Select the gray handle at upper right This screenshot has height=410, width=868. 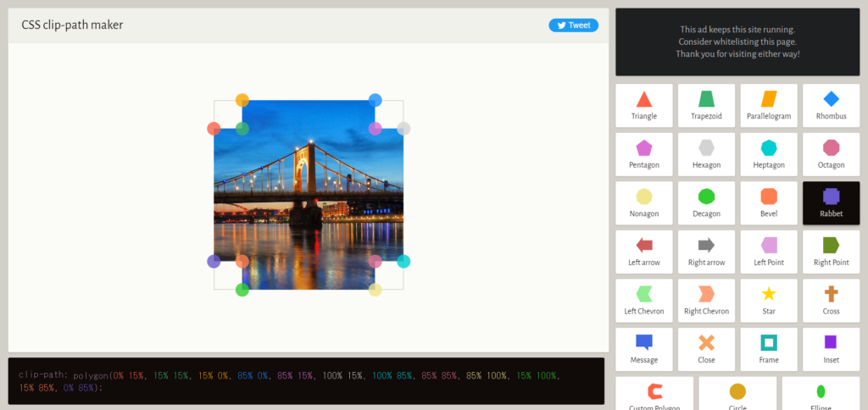[403, 129]
